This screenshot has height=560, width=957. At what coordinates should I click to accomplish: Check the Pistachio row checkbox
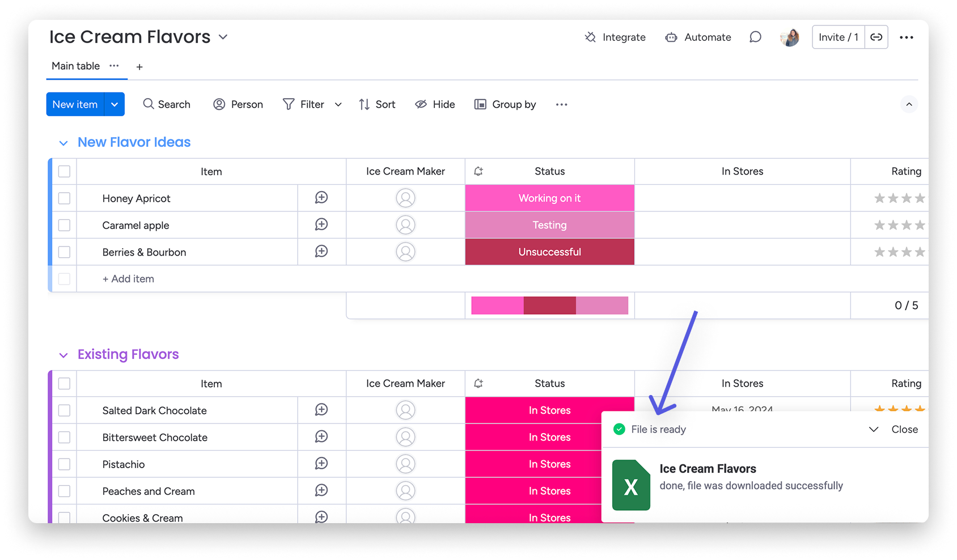(64, 464)
